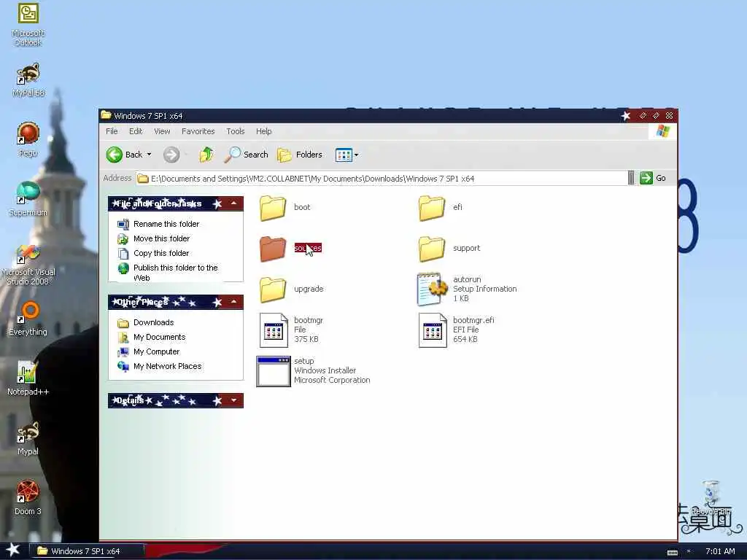Image resolution: width=747 pixels, height=560 pixels.
Task: Collapse the Other Places panel
Action: (x=234, y=302)
